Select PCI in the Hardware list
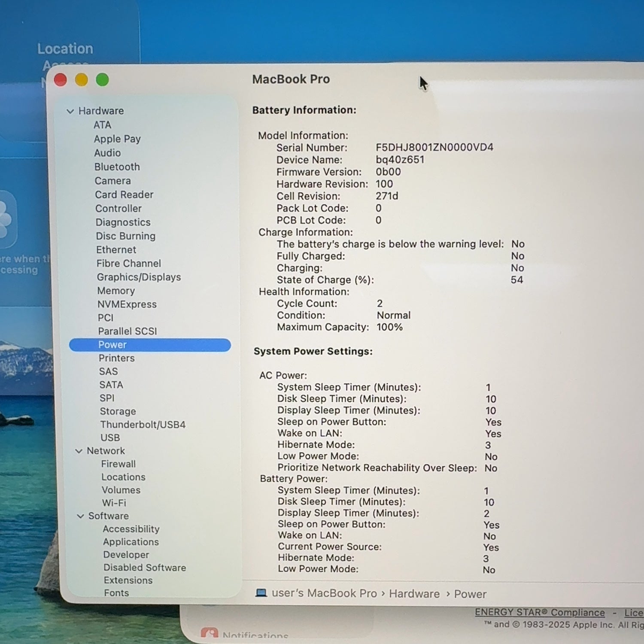 tap(106, 318)
